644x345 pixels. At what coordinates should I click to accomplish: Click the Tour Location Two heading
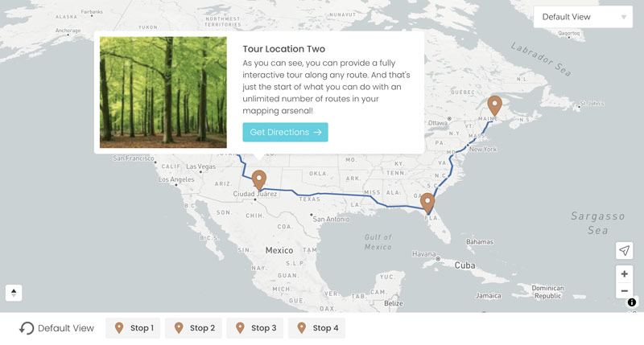coord(284,49)
